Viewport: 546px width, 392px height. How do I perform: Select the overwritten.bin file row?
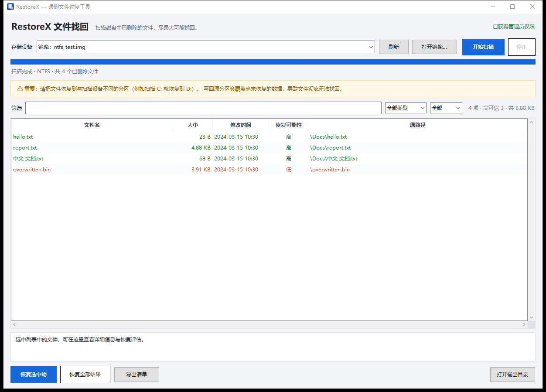269,170
